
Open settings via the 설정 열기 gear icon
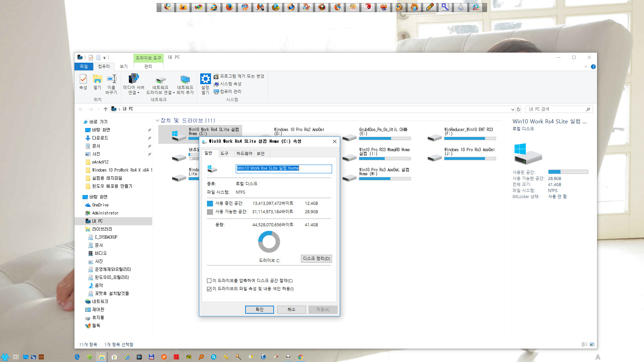click(205, 79)
